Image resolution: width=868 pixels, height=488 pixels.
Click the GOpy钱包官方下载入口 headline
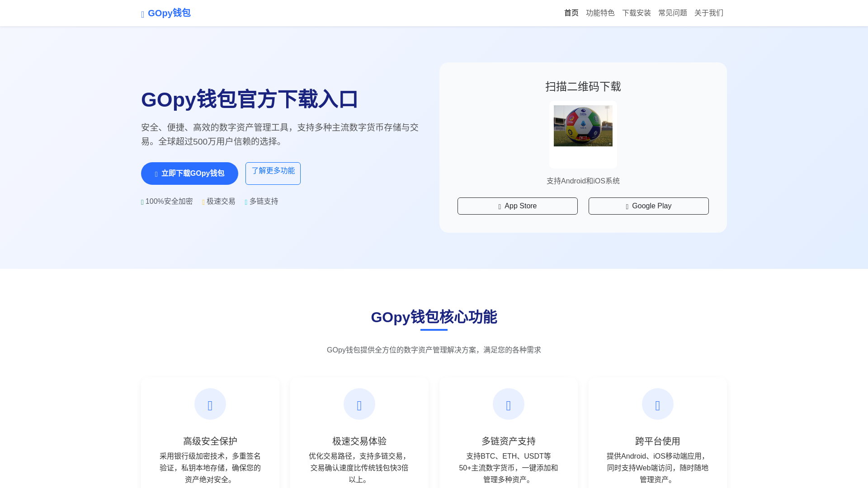250,99
